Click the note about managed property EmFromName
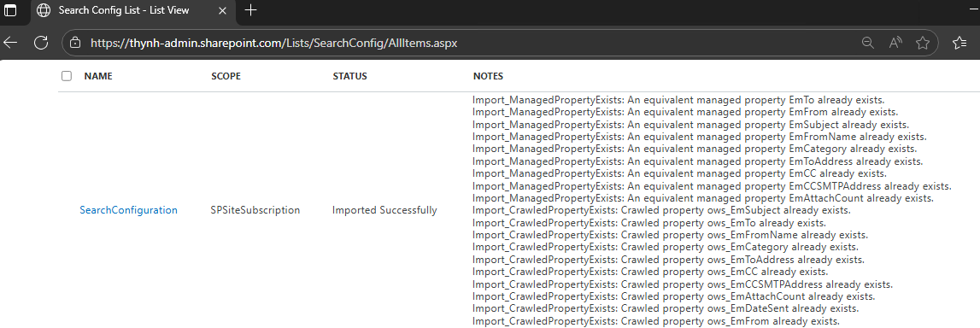 [700, 136]
